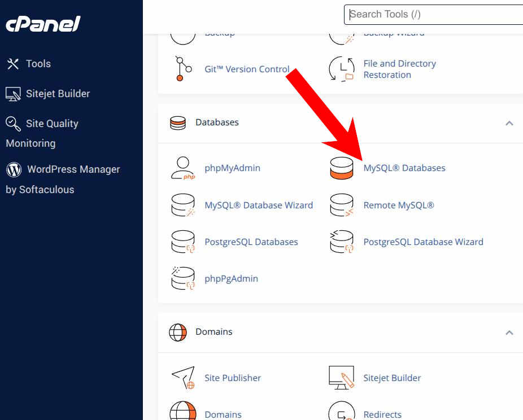Screen dimensions: 523x420
Task: Open the Site Publisher link
Action: [233, 378]
